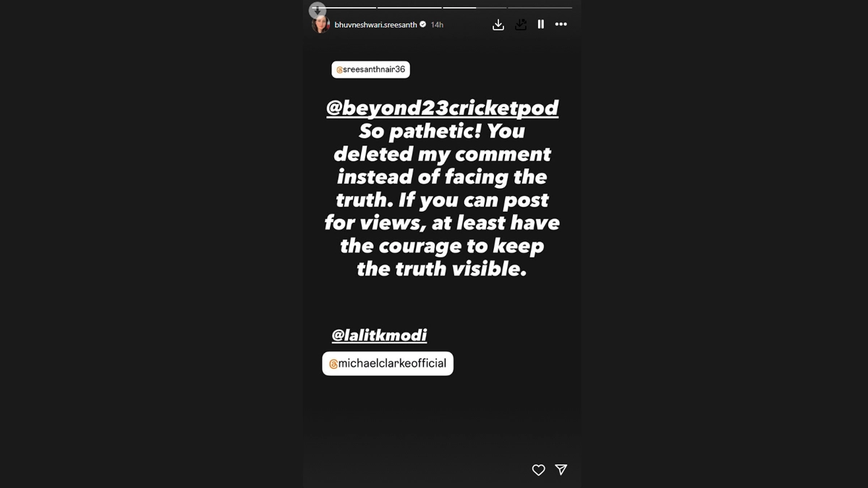868x488 pixels.
Task: Click the circular down-arrow overlay icon
Action: pos(318,10)
